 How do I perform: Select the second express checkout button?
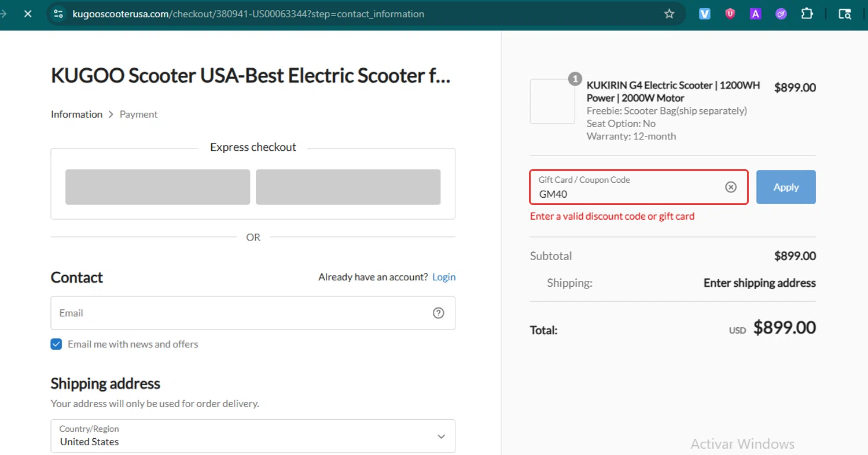tap(348, 187)
